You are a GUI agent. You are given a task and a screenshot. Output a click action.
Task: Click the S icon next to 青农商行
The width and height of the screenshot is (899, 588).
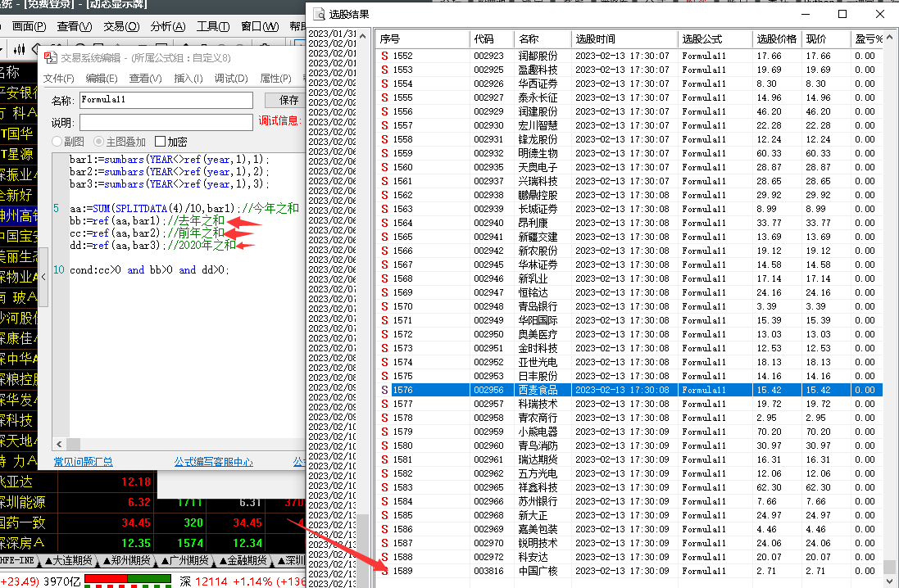coord(384,418)
